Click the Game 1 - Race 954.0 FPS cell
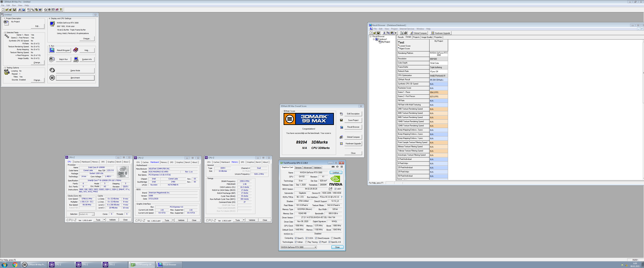Screen dimensions: 644x268 (x=439, y=92)
